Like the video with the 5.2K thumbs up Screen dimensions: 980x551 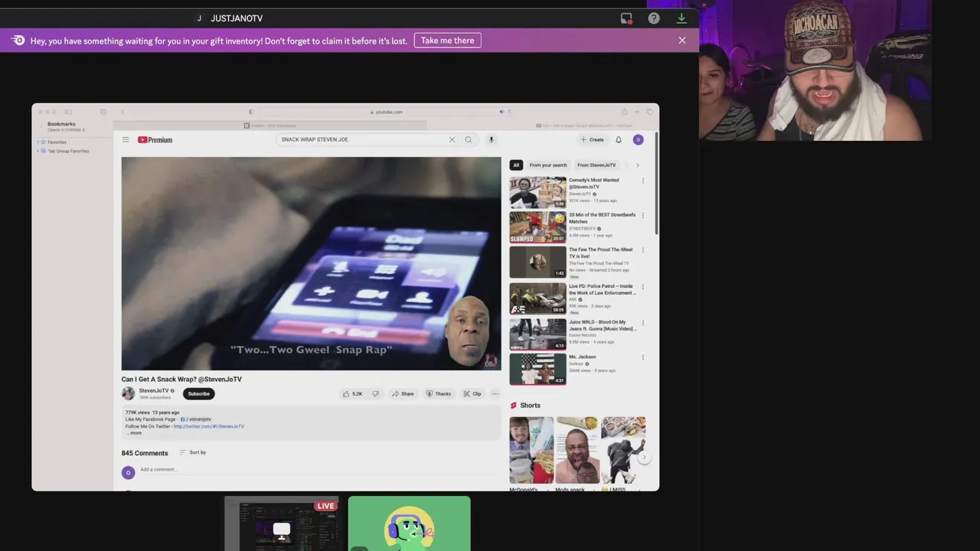pos(353,394)
